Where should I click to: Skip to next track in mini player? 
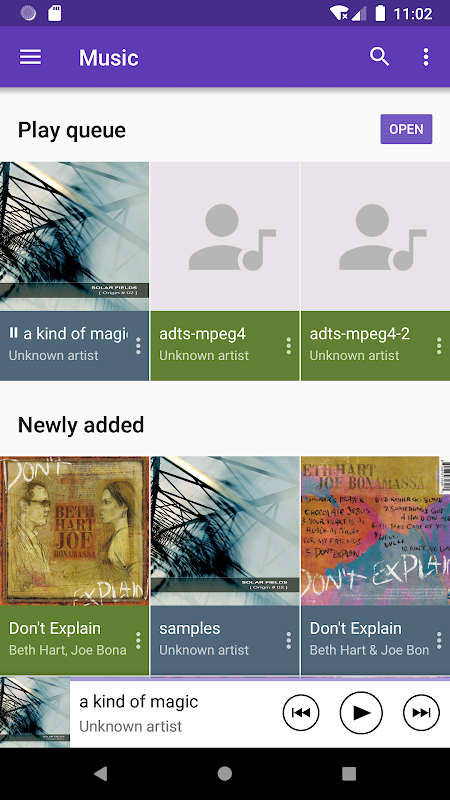421,713
